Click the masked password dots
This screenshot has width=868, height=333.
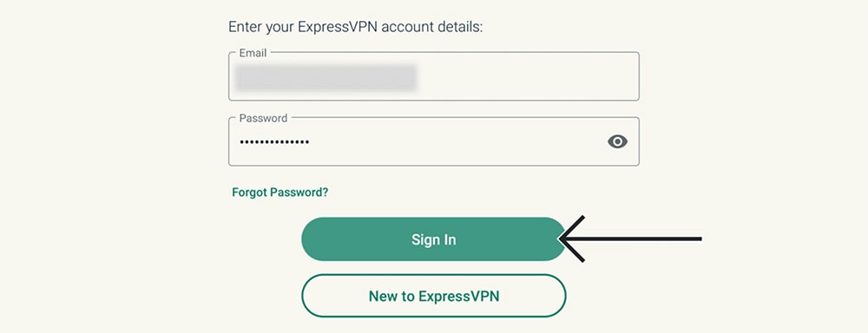tap(274, 142)
